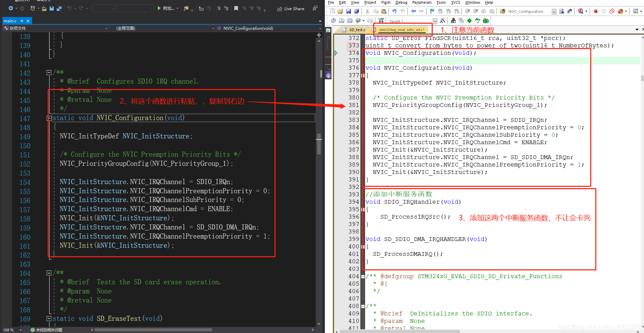Click Visual Studio Navigate Backward icon
This screenshot has width=644, height=333.
click(x=11, y=8)
